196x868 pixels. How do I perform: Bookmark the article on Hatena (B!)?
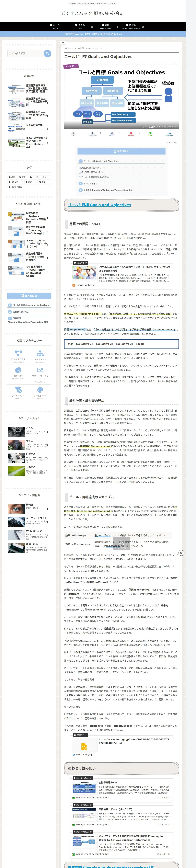click(x=112, y=134)
